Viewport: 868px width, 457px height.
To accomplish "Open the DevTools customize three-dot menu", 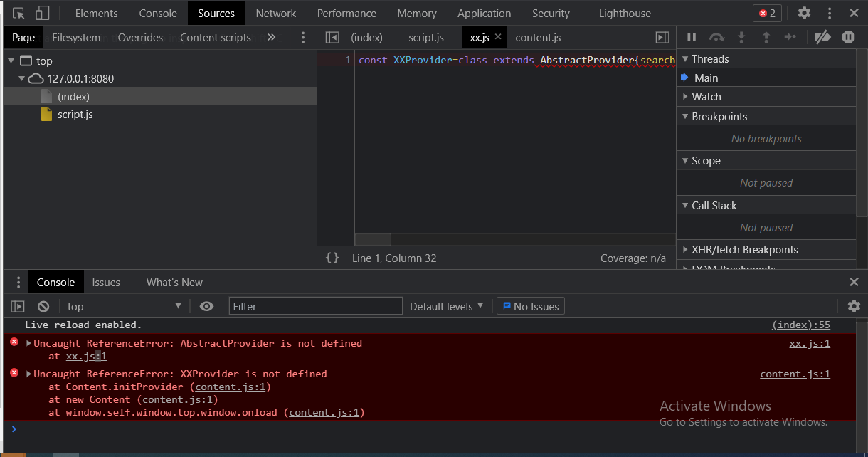I will [x=830, y=13].
